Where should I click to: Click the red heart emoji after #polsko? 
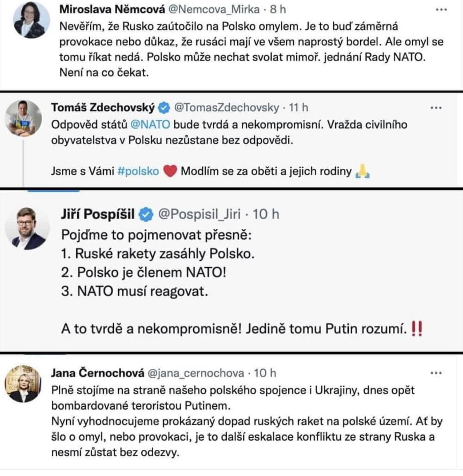click(x=170, y=171)
